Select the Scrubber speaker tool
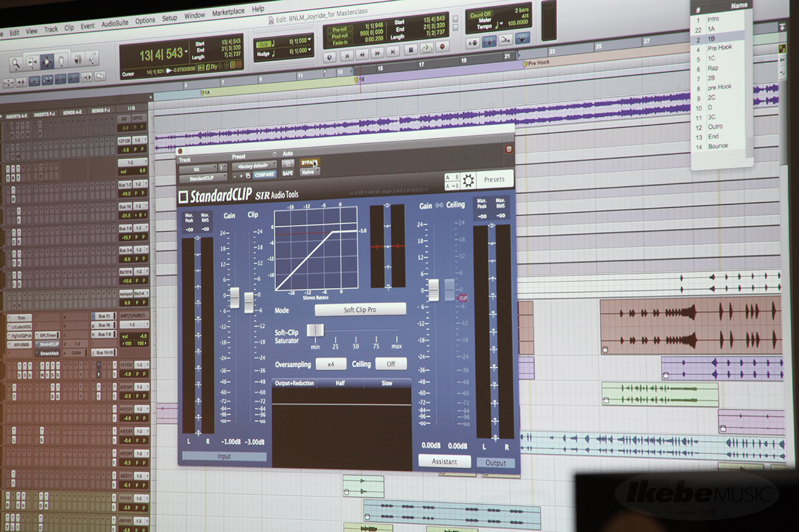 [77, 60]
